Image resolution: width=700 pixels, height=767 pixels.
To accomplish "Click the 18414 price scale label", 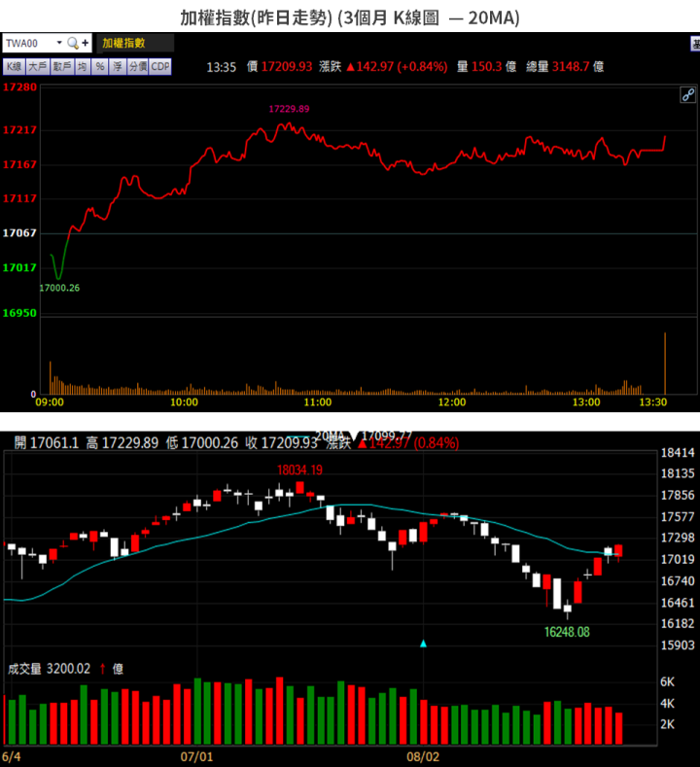I will (x=678, y=452).
